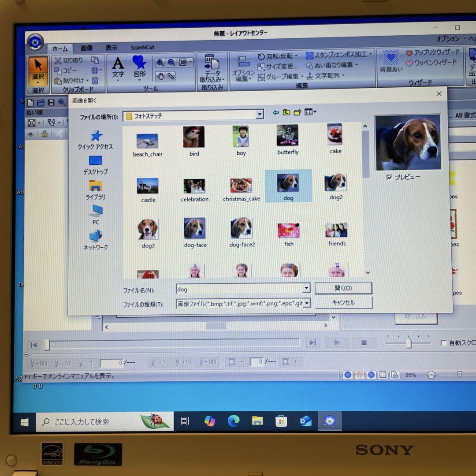Adjust the zoom slider in the status bar
This screenshot has width=476, height=476.
pyautogui.click(x=459, y=375)
